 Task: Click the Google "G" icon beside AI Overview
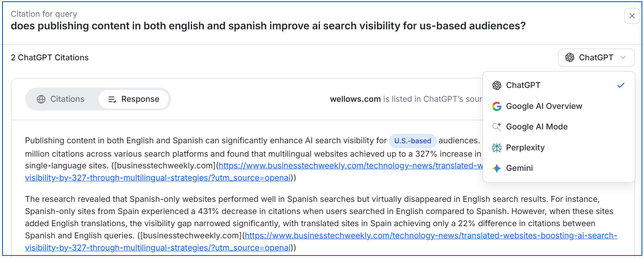tap(497, 106)
